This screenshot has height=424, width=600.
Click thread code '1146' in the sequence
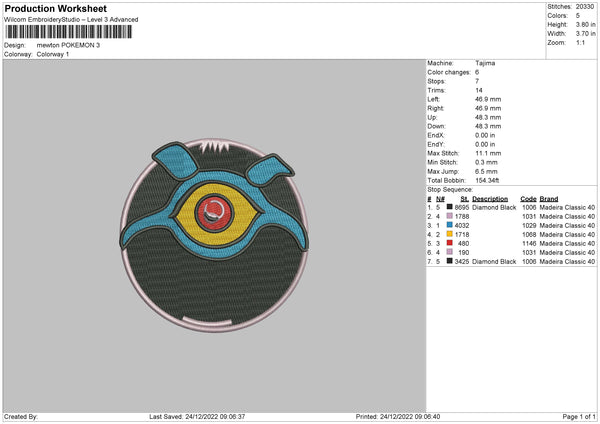coord(529,243)
